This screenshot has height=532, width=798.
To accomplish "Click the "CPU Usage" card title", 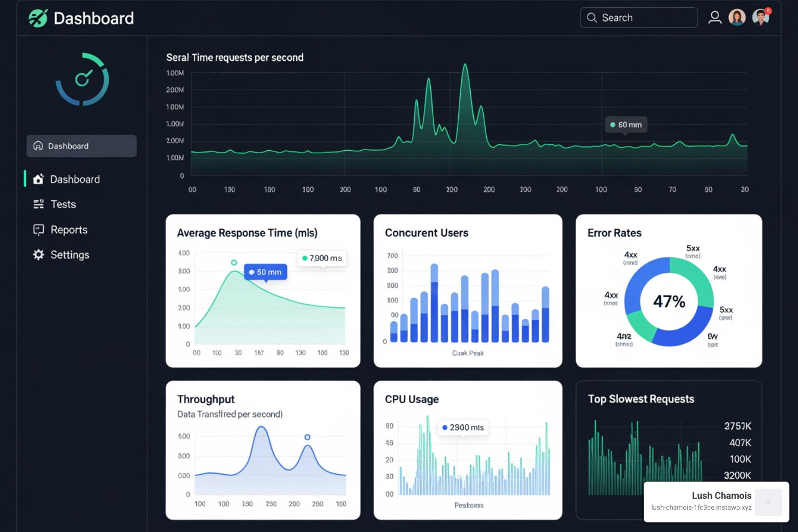I will [412, 399].
